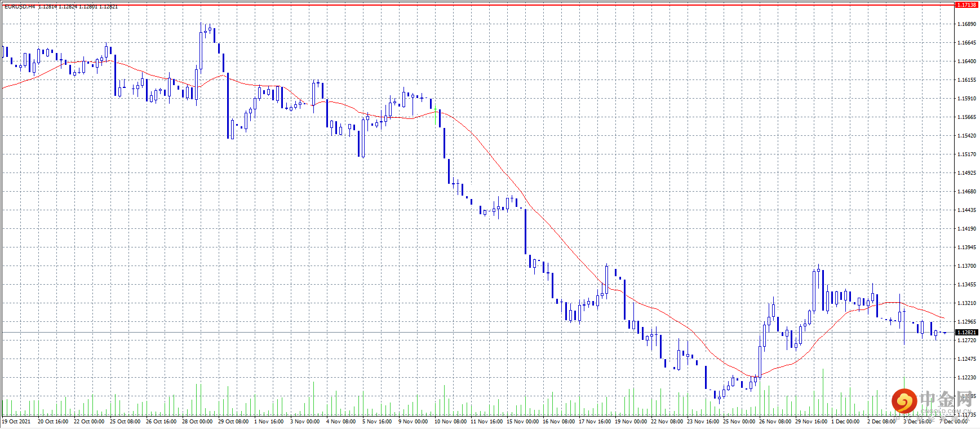Click the 5 Nov 16:00 time label

tap(377, 422)
